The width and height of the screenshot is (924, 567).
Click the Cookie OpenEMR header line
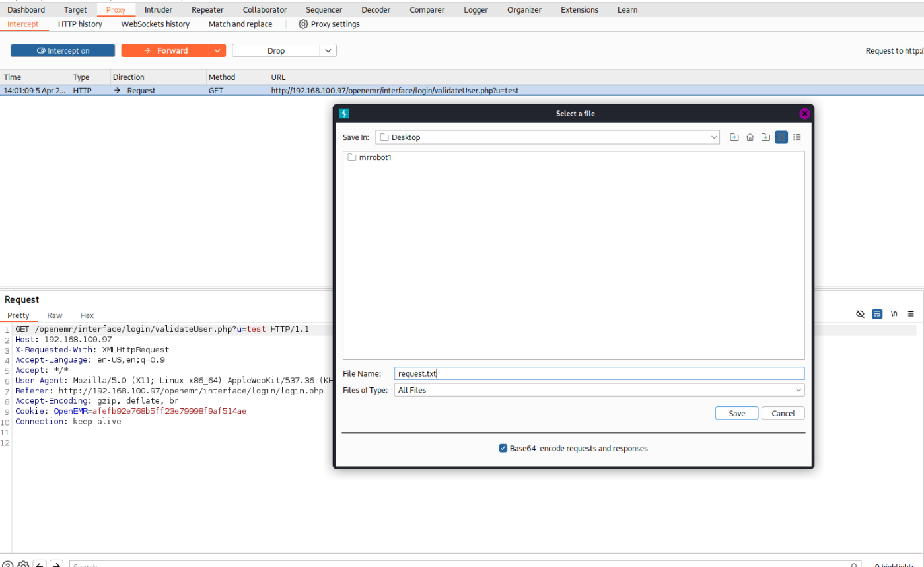(x=131, y=411)
